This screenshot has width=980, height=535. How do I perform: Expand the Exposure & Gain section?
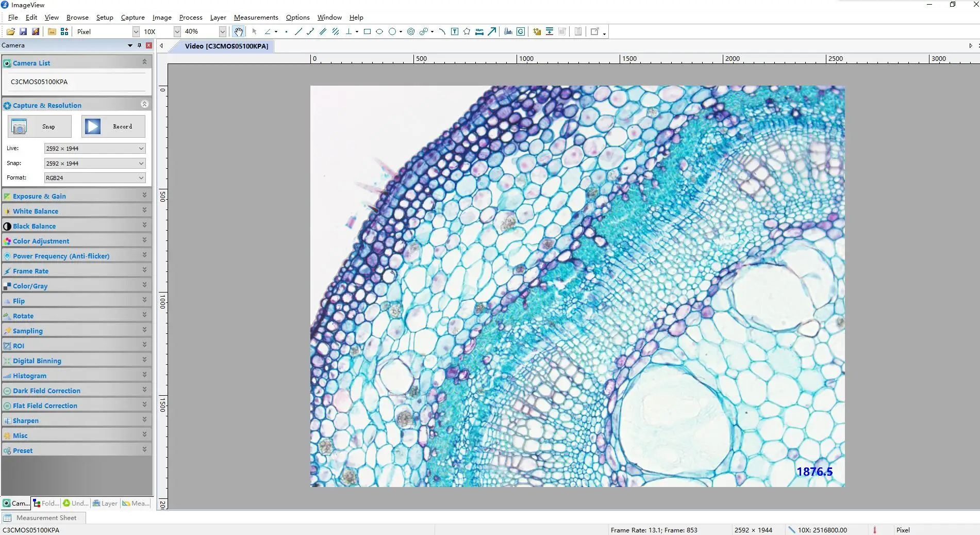coord(76,196)
